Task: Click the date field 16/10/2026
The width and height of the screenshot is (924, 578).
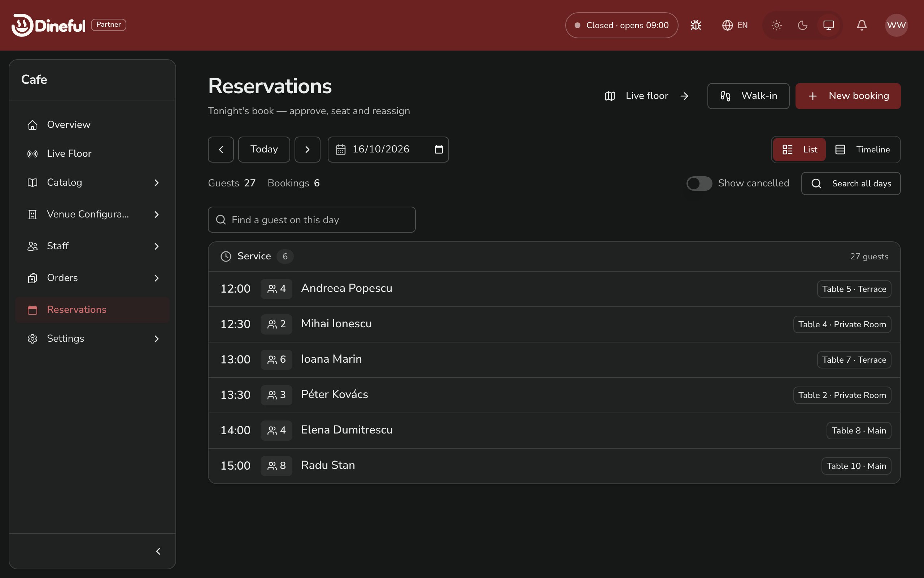Action: click(388, 150)
